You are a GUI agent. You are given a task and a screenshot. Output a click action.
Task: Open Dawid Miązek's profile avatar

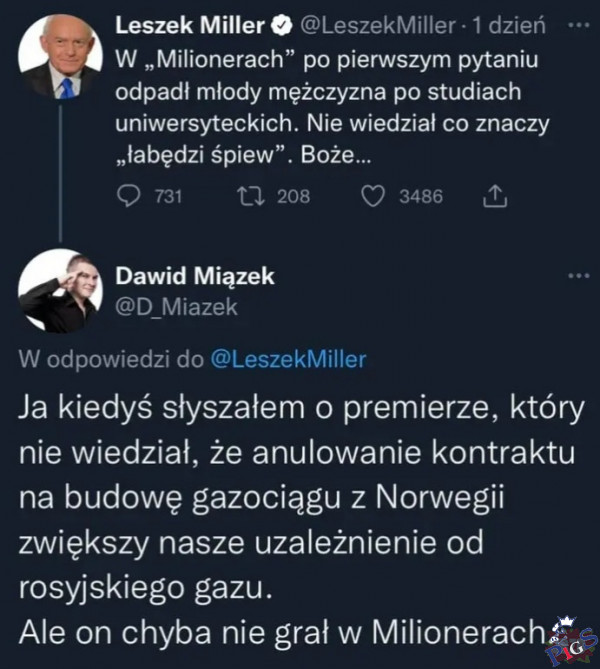tap(61, 291)
